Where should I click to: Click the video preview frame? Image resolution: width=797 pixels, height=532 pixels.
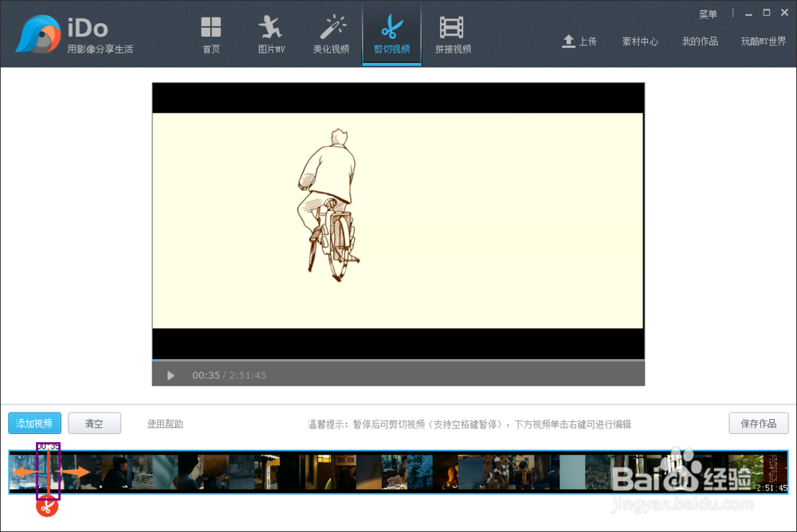point(398,221)
